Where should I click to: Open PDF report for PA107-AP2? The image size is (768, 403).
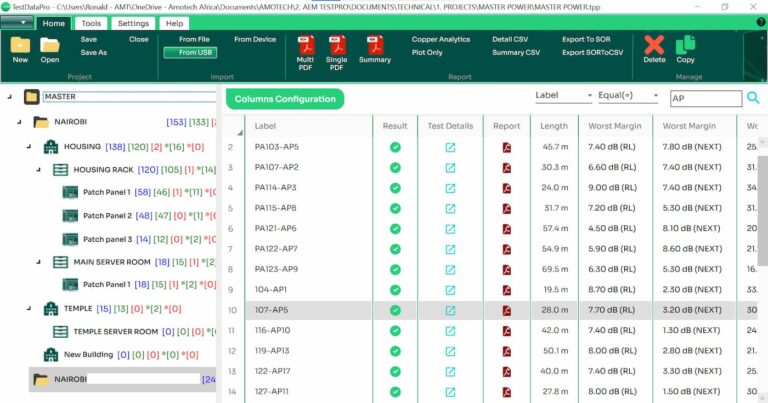pyautogui.click(x=506, y=167)
